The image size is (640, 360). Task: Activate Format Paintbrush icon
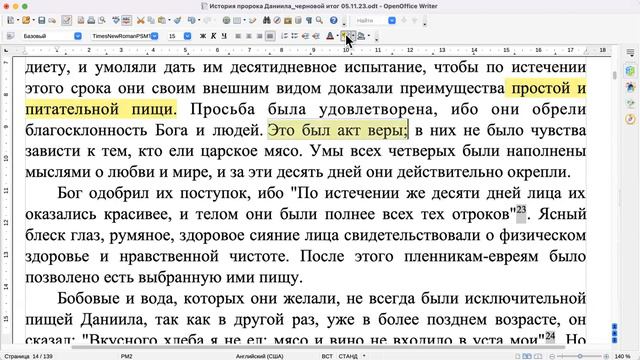[x=178, y=20]
